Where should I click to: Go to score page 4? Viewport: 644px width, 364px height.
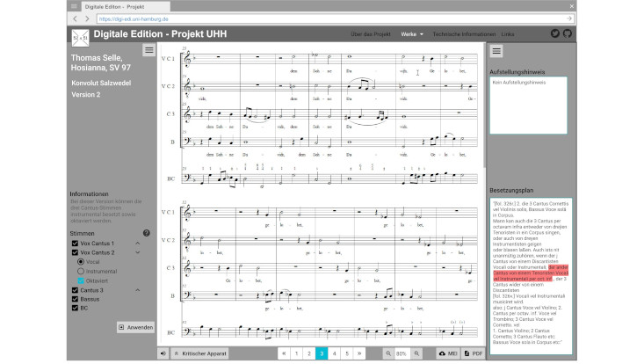(x=335, y=353)
